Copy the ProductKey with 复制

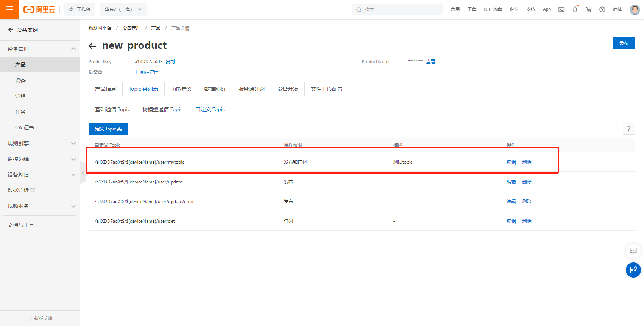tap(170, 62)
